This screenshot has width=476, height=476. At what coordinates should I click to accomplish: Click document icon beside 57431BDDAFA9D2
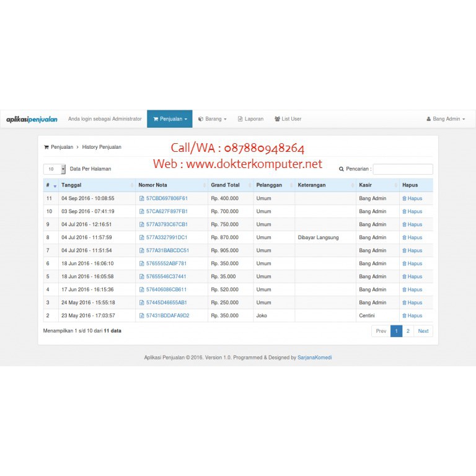click(x=141, y=316)
